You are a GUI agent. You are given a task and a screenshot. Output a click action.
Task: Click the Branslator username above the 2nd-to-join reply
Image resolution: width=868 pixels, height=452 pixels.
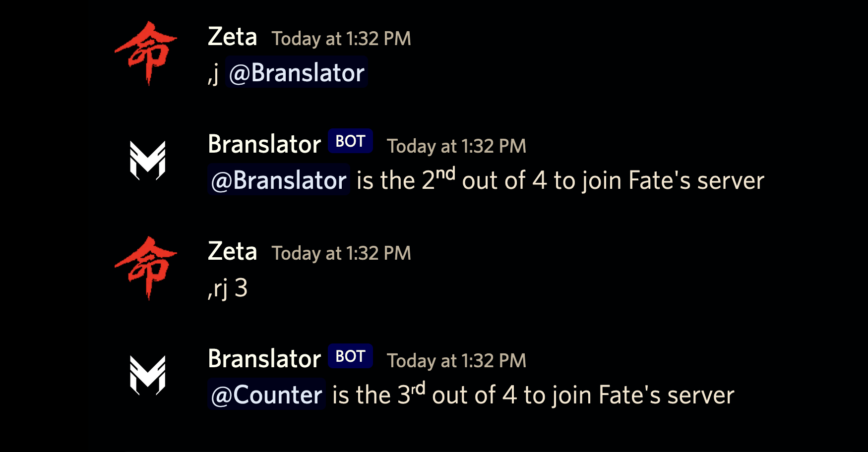tap(264, 144)
